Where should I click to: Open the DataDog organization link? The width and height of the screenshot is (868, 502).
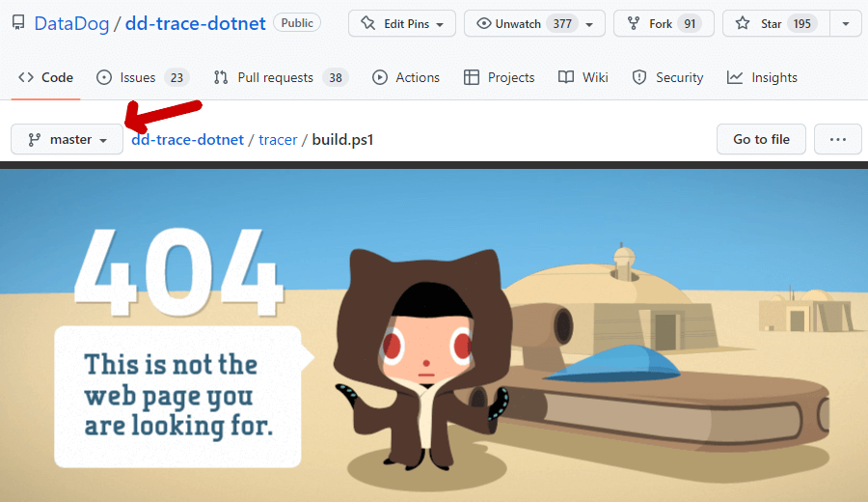[71, 23]
